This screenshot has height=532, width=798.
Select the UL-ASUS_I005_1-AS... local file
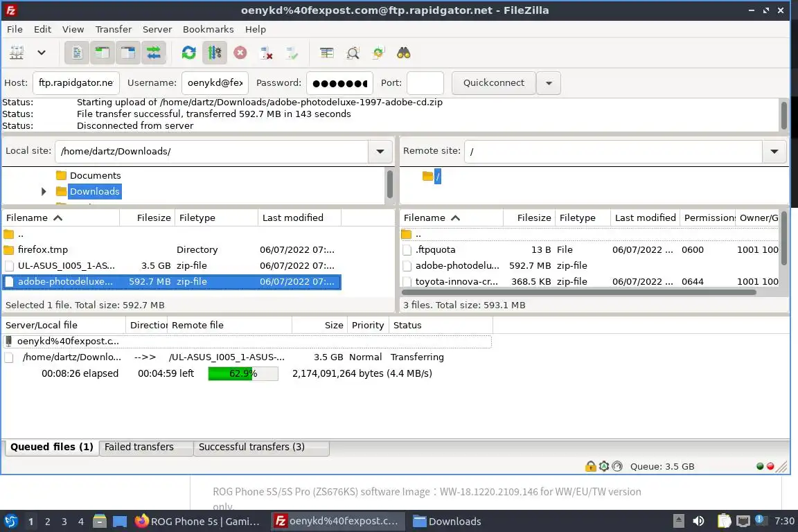click(172, 266)
